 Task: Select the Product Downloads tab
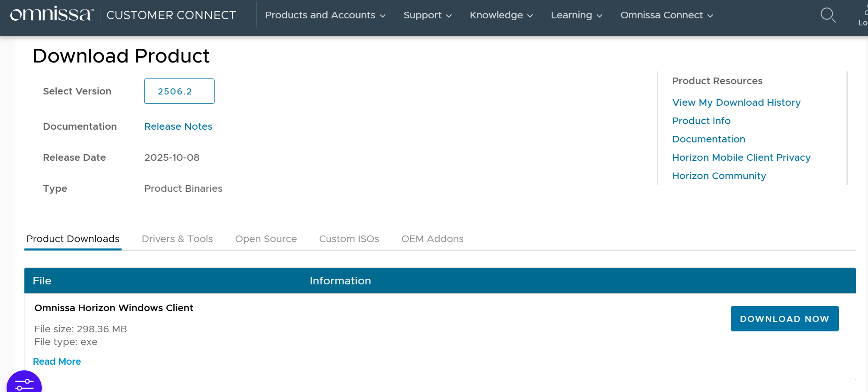pyautogui.click(x=73, y=239)
